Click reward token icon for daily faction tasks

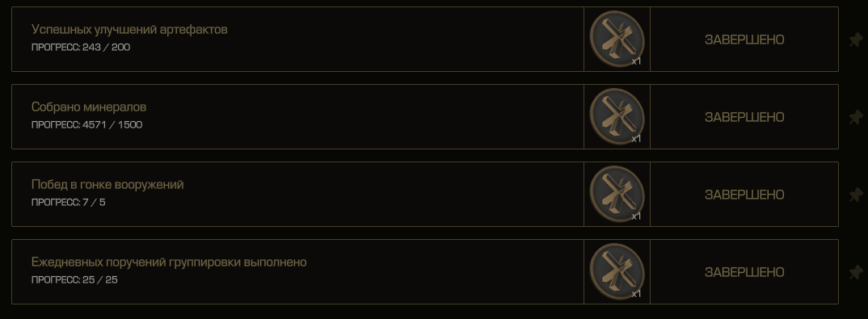(617, 271)
